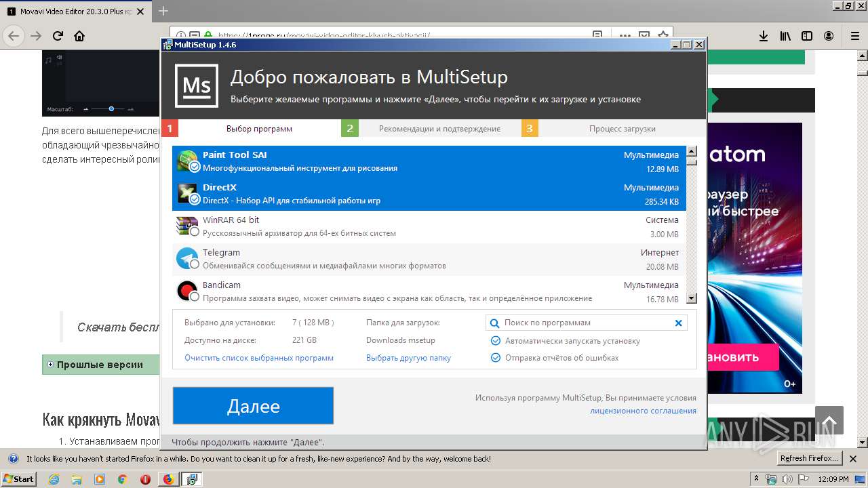Reload the page in Firefox

[58, 36]
